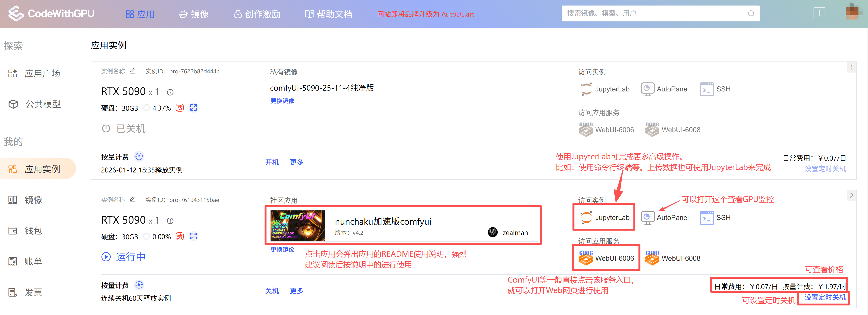Click the info icon beside second RTX 5090
Image resolution: width=868 pixels, height=315 pixels.
tap(170, 221)
